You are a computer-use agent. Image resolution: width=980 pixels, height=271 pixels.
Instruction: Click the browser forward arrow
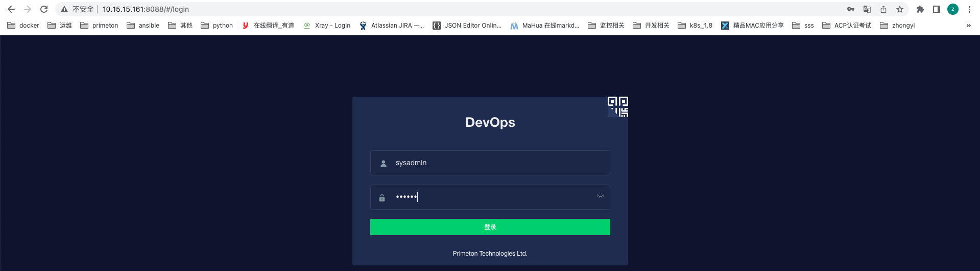(x=28, y=9)
